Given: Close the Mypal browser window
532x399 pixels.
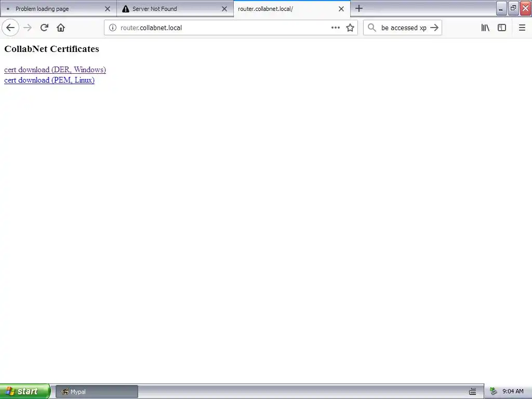Looking at the screenshot, I should point(526,8).
